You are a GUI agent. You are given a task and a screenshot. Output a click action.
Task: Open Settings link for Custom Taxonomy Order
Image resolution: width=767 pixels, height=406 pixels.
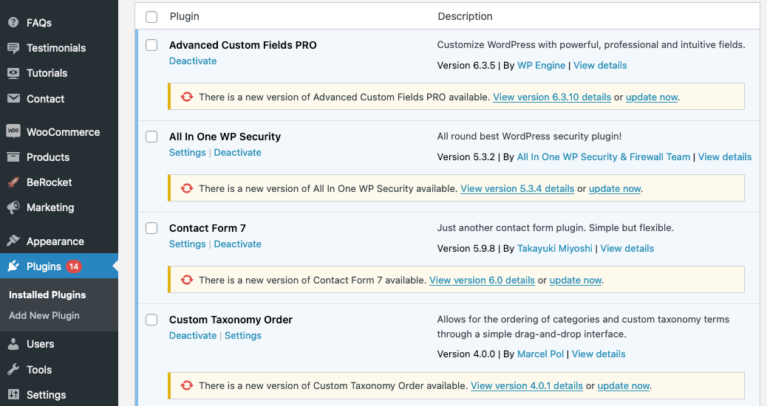242,336
